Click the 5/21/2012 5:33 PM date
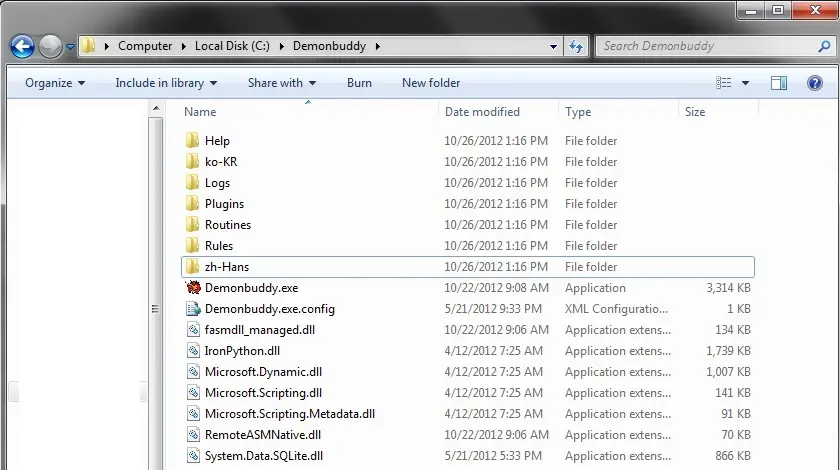 [x=493, y=456]
